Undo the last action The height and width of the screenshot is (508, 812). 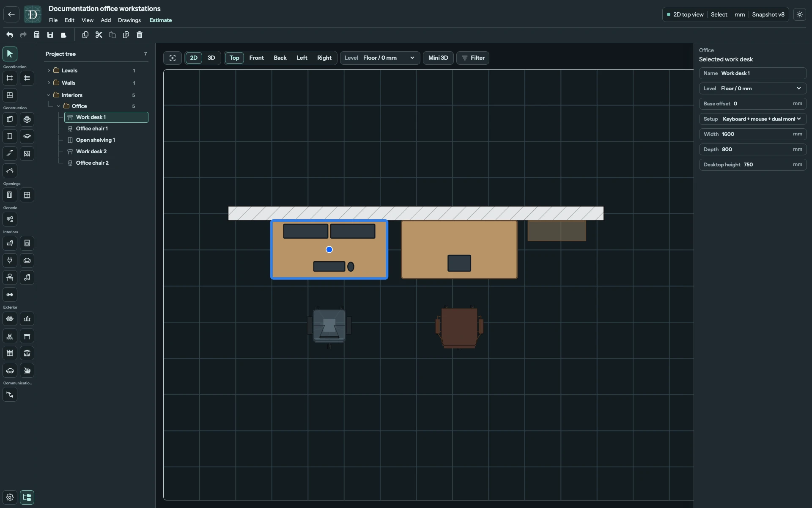tap(10, 35)
